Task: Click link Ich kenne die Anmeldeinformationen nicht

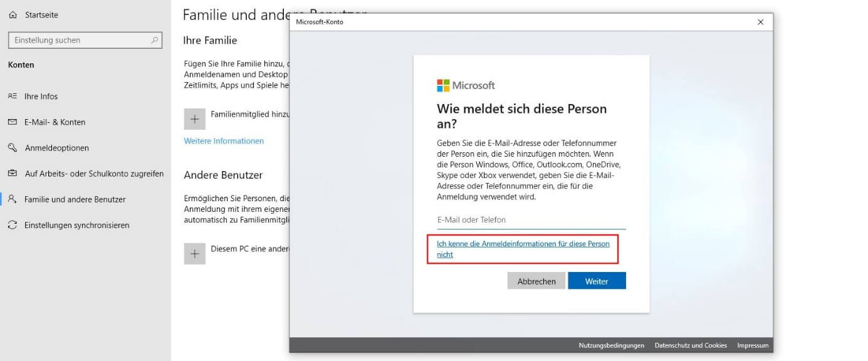Action: 523,249
